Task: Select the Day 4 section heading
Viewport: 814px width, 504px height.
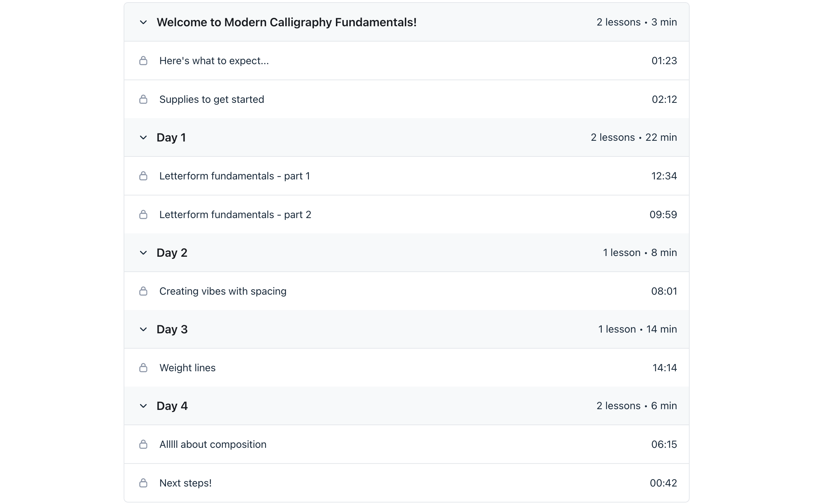Action: [x=172, y=406]
